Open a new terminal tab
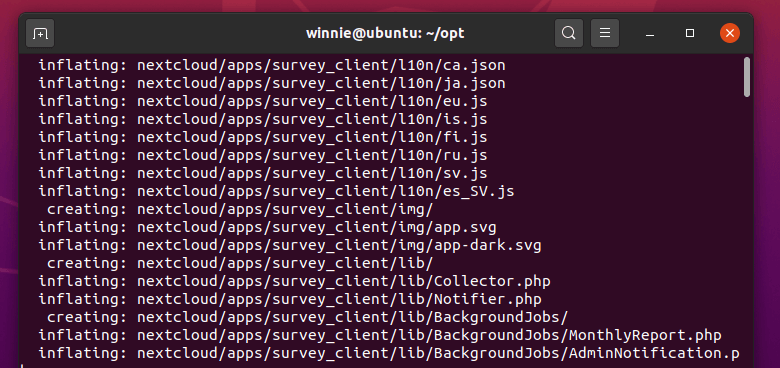 coord(40,33)
